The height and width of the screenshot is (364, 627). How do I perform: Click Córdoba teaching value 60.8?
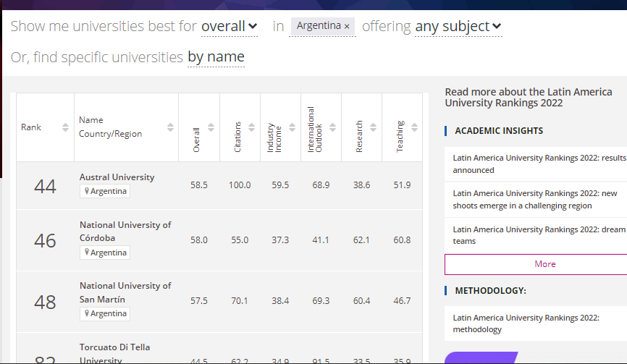tap(402, 240)
